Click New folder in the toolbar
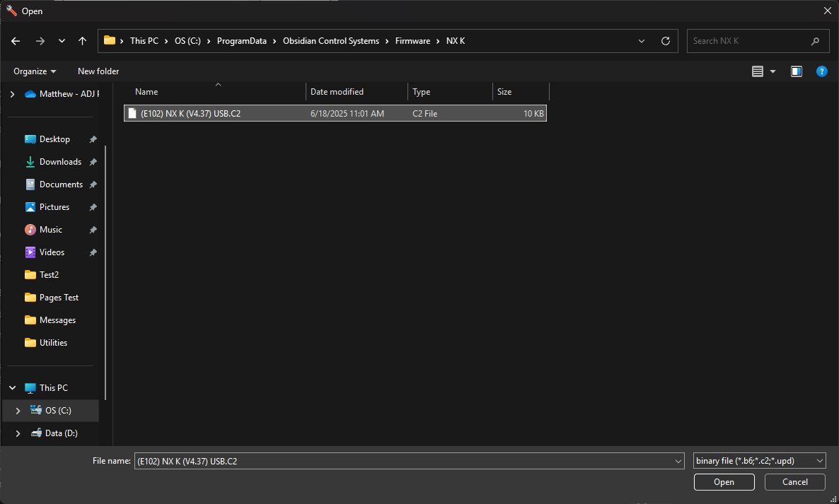Image resolution: width=839 pixels, height=504 pixels. pyautogui.click(x=98, y=71)
